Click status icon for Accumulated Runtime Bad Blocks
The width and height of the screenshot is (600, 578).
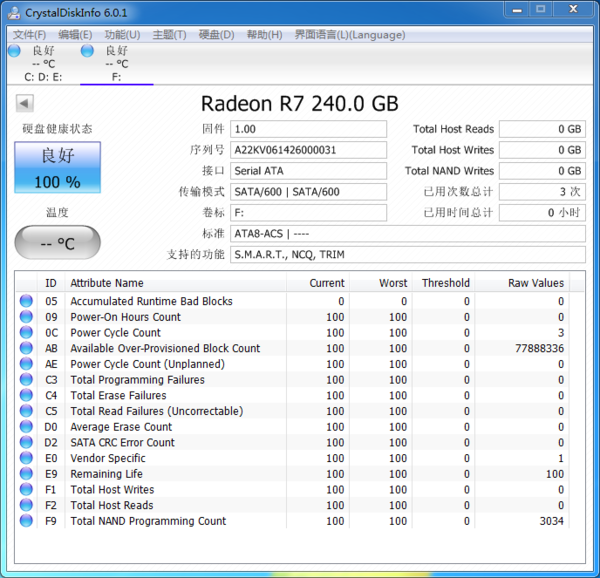point(26,301)
